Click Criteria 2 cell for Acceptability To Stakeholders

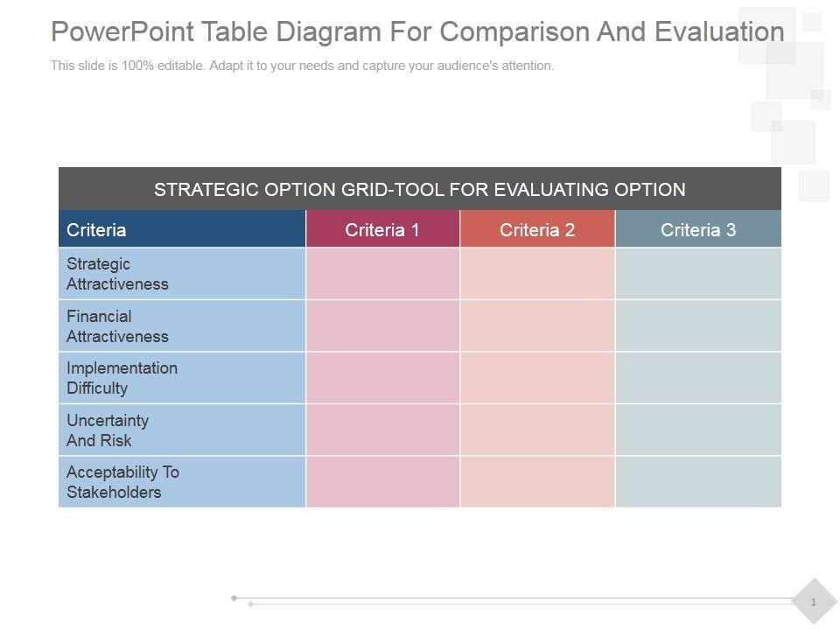(x=537, y=482)
